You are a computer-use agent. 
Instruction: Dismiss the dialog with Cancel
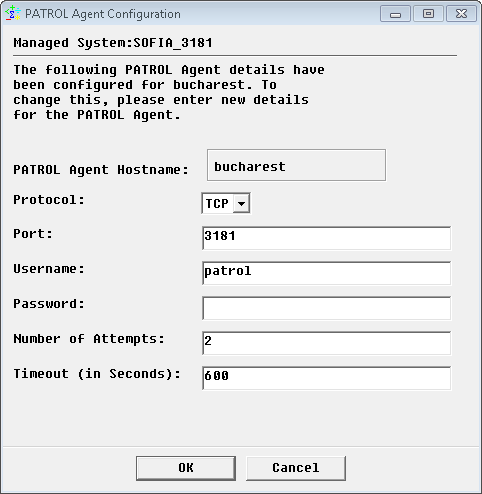(x=296, y=468)
